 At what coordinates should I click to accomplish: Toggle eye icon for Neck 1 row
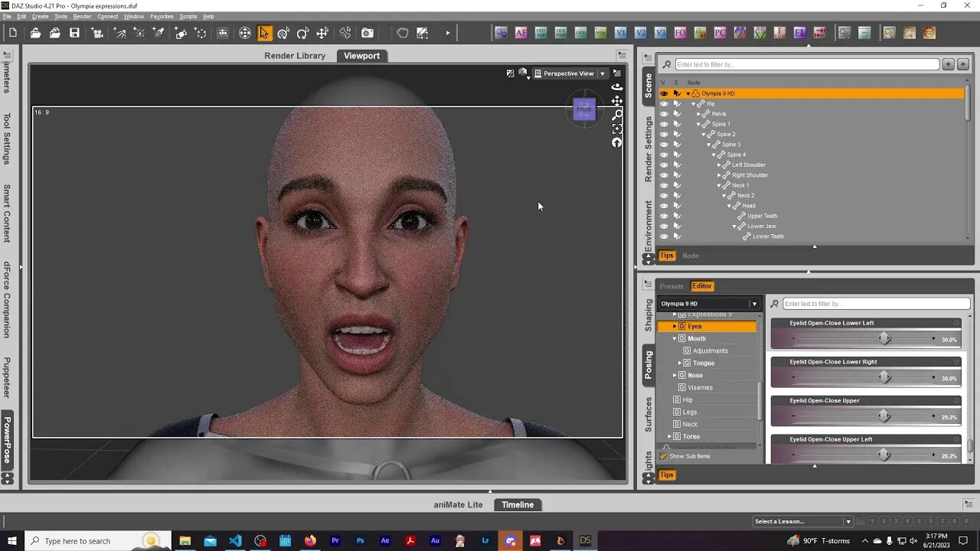[664, 185]
